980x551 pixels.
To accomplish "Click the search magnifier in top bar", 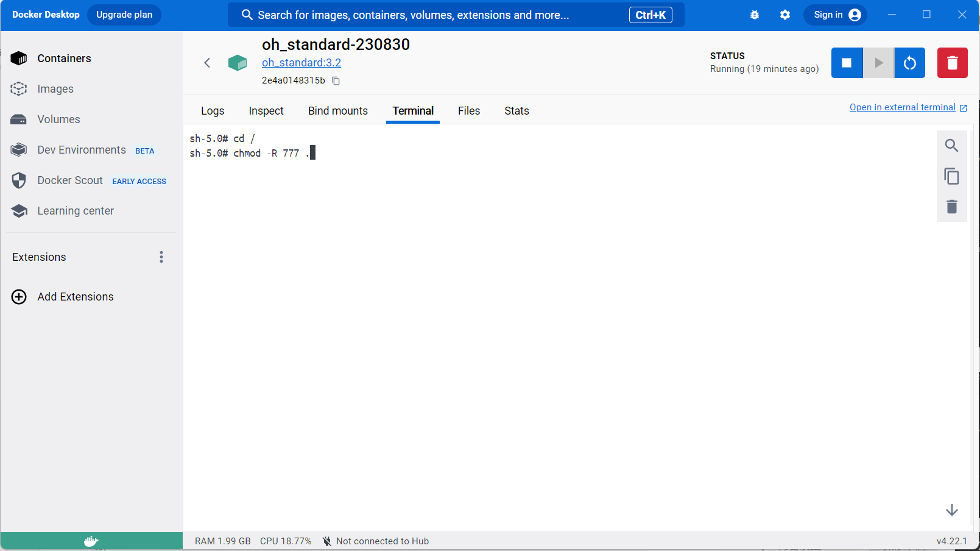I will click(247, 15).
